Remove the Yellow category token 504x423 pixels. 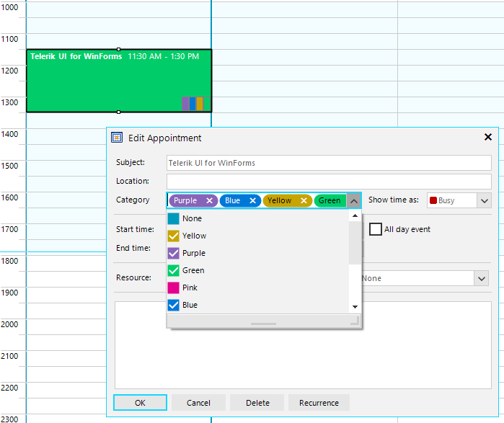[304, 200]
